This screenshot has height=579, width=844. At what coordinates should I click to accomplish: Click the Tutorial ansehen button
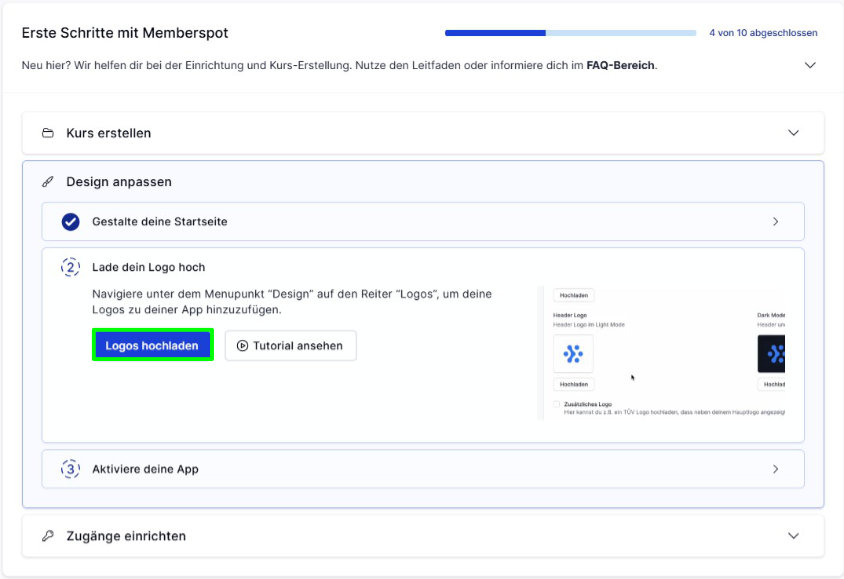click(x=291, y=345)
